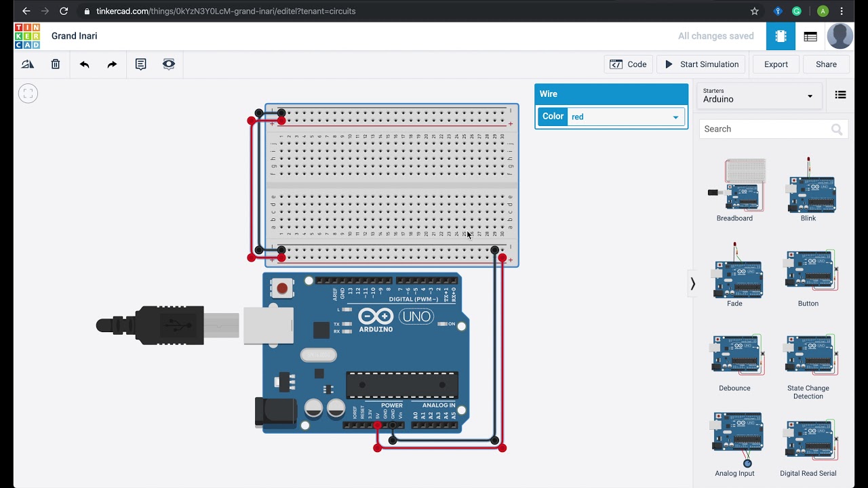This screenshot has height=488, width=868.
Task: Open the component list view
Action: (810, 37)
